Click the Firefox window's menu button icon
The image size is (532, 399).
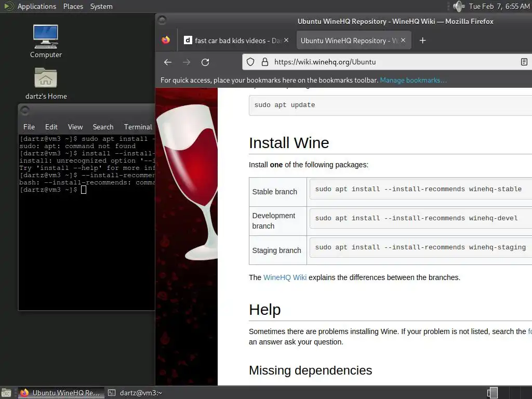click(x=162, y=20)
